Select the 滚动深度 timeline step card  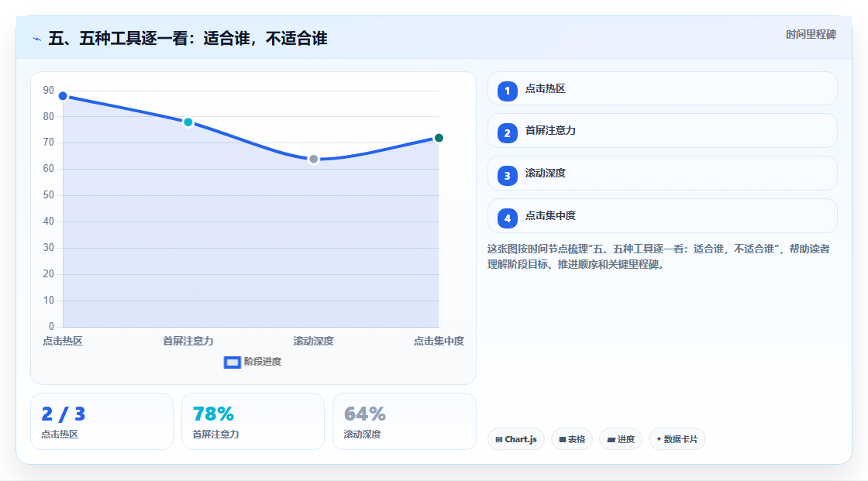coord(662,174)
